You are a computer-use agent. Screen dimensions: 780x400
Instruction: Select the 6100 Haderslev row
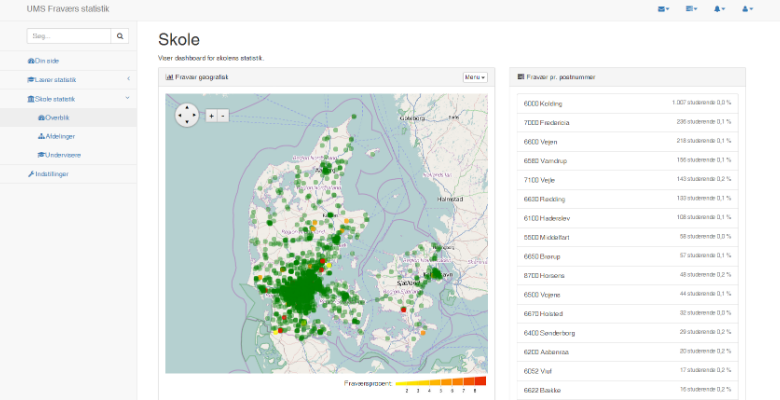click(627, 218)
